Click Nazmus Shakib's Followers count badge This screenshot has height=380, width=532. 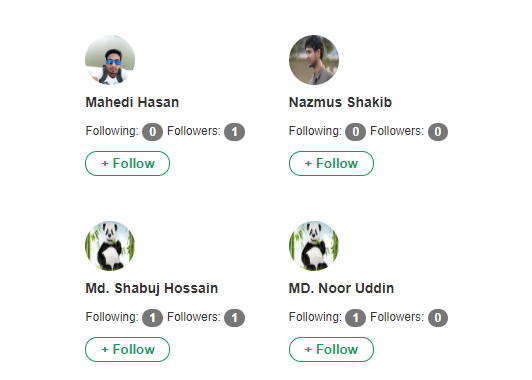438,132
